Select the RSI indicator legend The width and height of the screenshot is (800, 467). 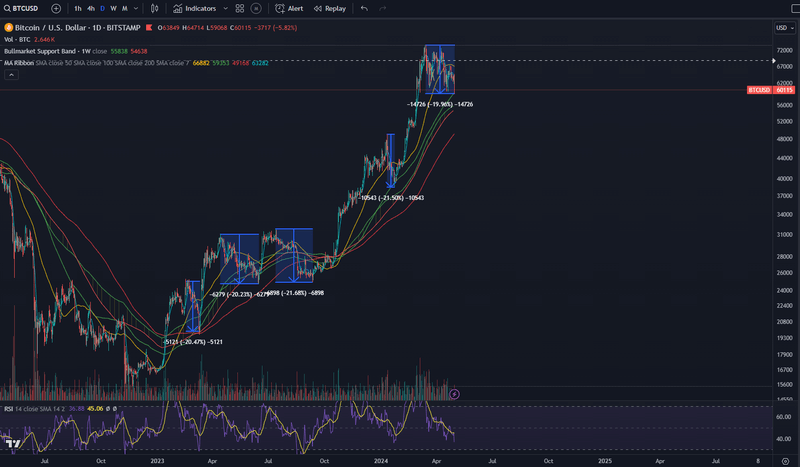[x=9, y=408]
